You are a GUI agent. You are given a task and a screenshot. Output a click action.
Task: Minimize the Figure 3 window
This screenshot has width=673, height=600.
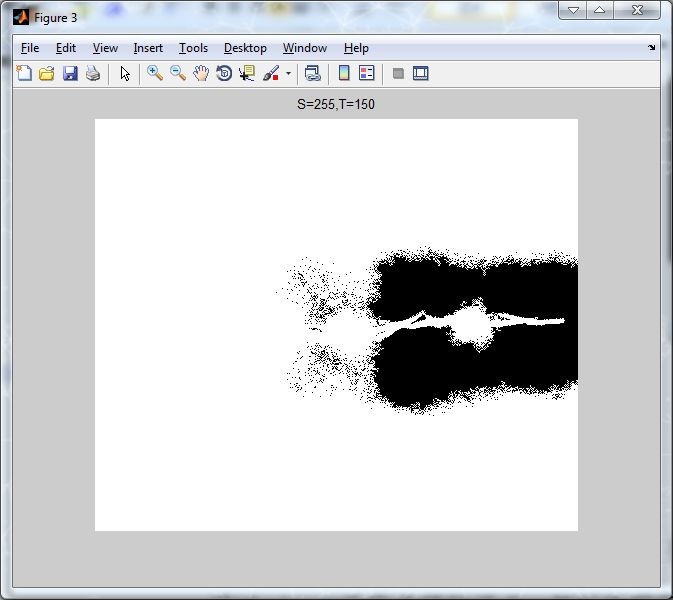[573, 10]
